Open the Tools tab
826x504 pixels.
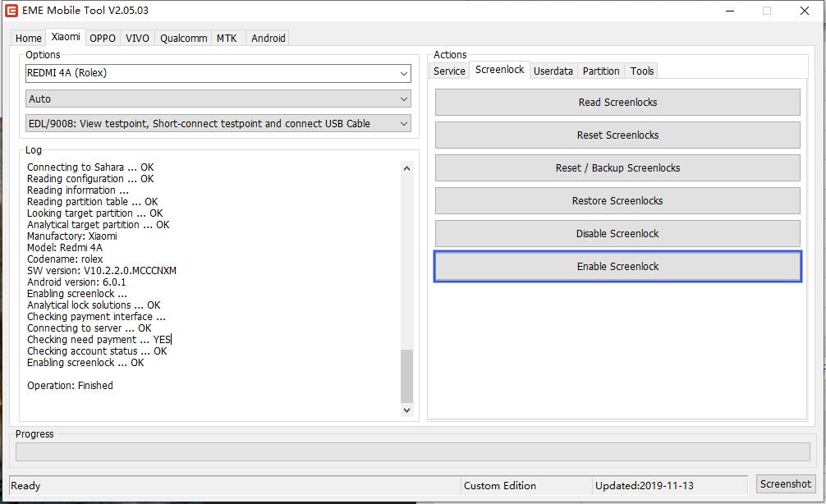[x=642, y=71]
